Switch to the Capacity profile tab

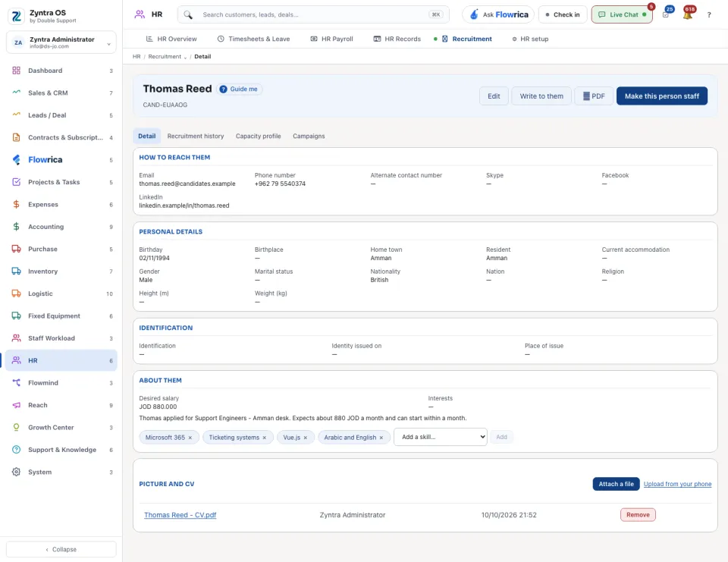point(258,136)
